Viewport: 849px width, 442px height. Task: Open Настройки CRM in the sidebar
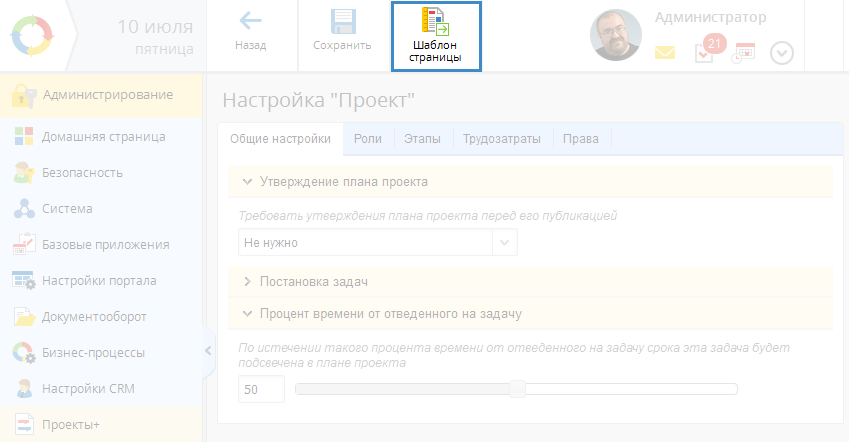[x=87, y=389]
